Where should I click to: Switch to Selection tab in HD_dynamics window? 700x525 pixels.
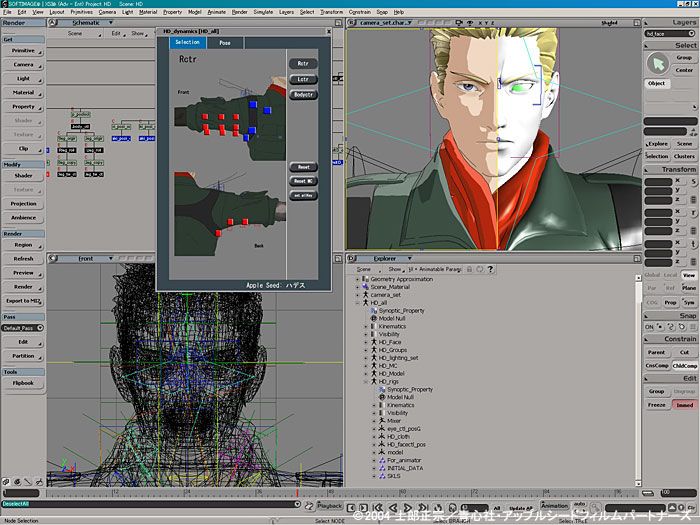click(x=188, y=42)
